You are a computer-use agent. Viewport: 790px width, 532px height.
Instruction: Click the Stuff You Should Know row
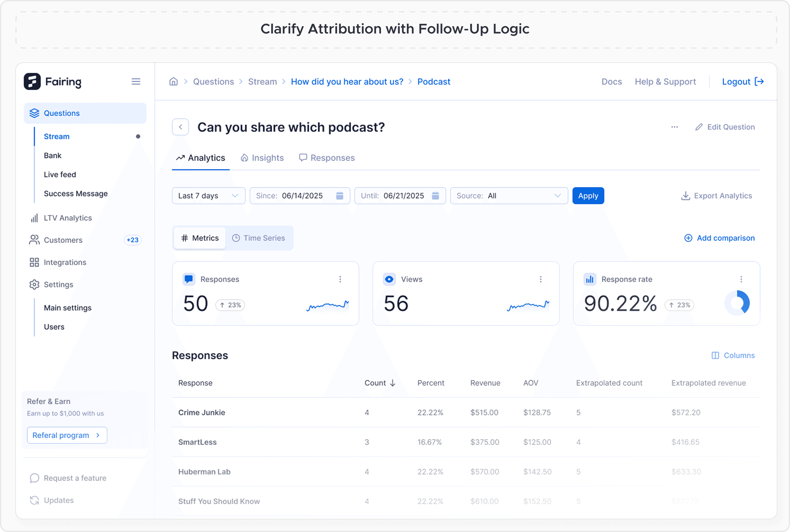[x=466, y=501]
